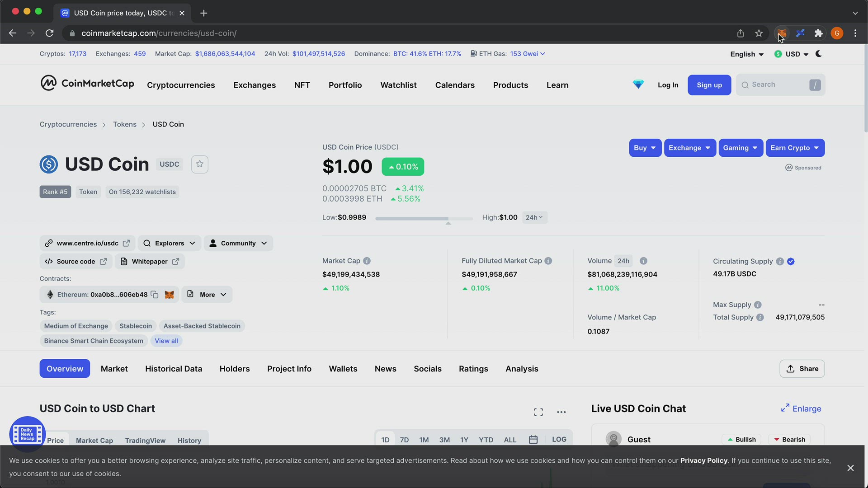The image size is (868, 488).
Task: Open the Gaming dropdown
Action: (x=741, y=148)
